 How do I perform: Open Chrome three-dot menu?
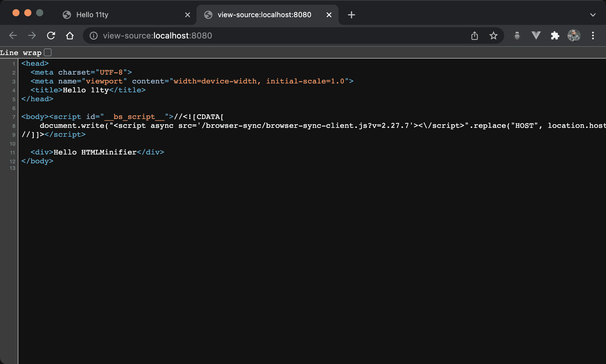point(593,36)
